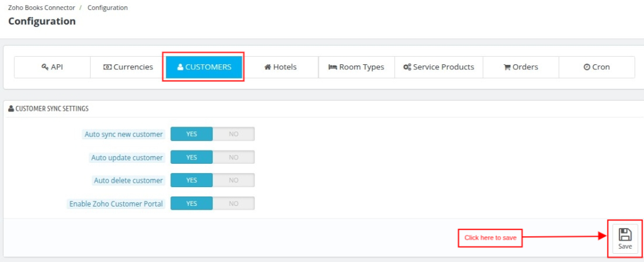Viewport: 644px width, 262px height.
Task: Switch to the Hotels tab label
Action: [x=285, y=67]
